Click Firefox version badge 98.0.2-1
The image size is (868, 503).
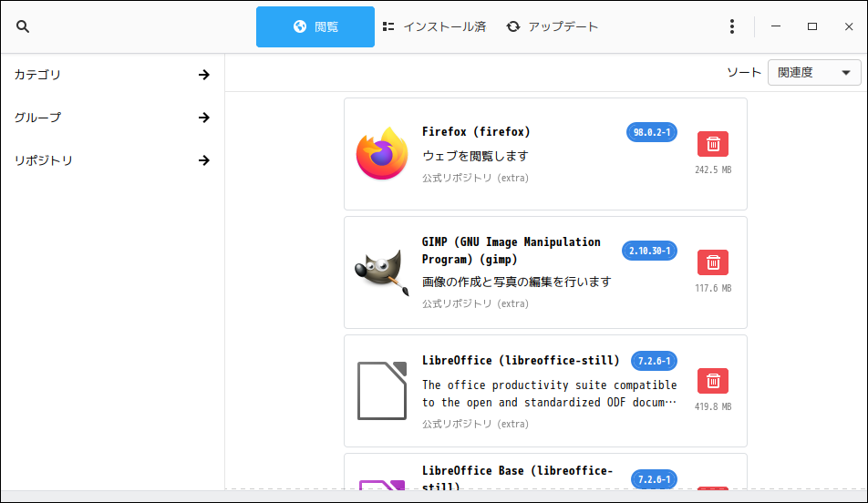(x=652, y=132)
